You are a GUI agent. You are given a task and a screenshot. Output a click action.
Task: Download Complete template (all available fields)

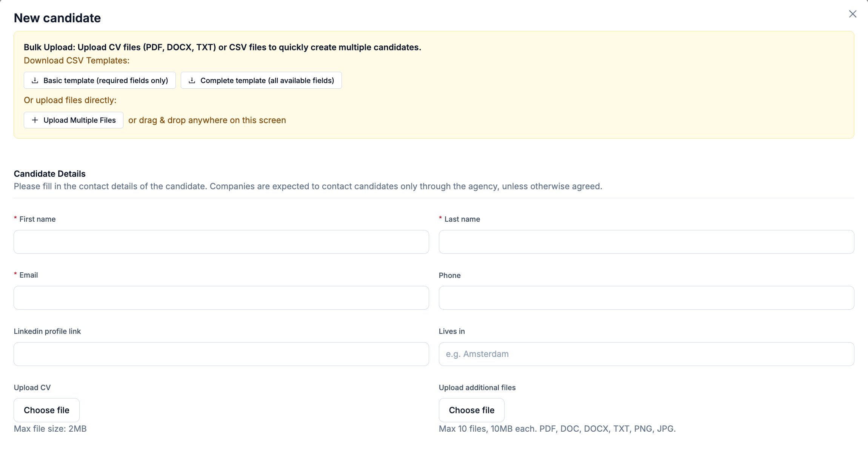click(261, 80)
